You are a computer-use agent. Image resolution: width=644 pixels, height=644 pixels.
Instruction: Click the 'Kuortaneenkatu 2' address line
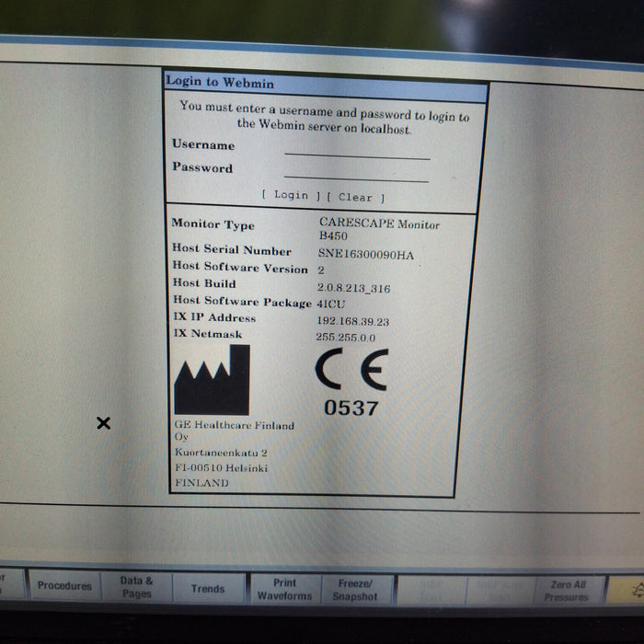click(x=221, y=453)
